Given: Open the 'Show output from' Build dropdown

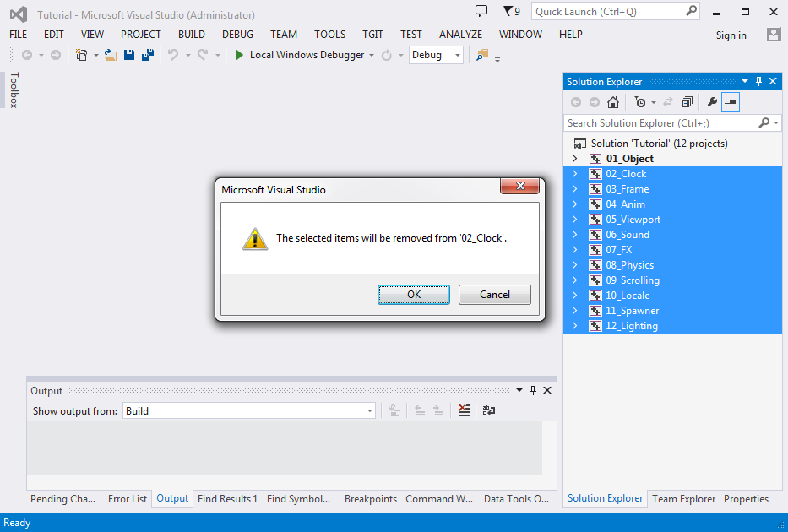Looking at the screenshot, I should 249,411.
